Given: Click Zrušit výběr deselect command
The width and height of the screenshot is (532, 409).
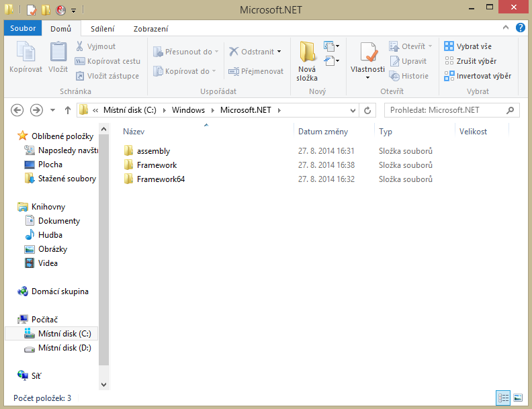Looking at the screenshot, I should pyautogui.click(x=471, y=61).
